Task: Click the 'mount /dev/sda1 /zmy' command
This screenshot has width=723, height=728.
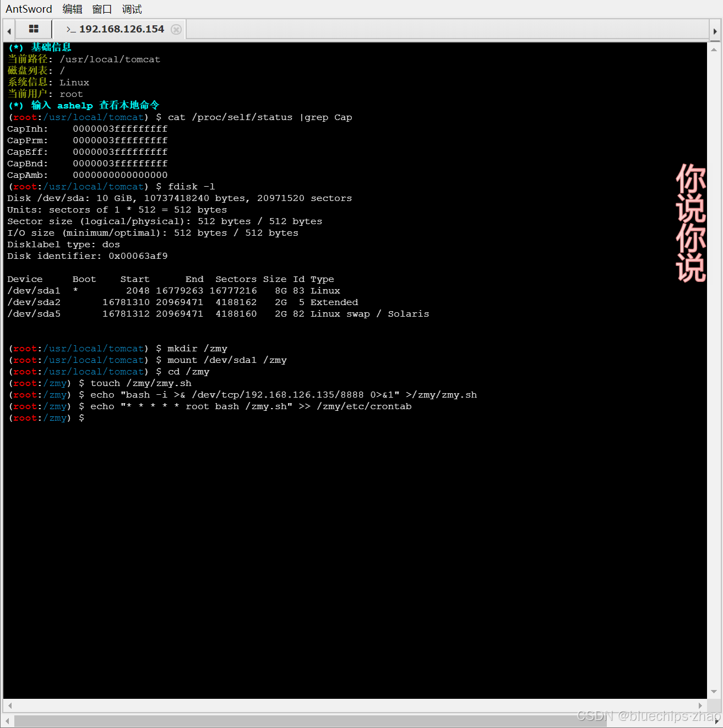Action: coord(227,360)
